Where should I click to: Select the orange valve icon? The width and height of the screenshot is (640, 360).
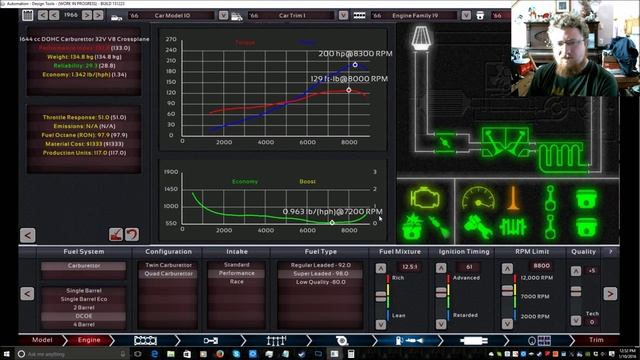pos(513,198)
